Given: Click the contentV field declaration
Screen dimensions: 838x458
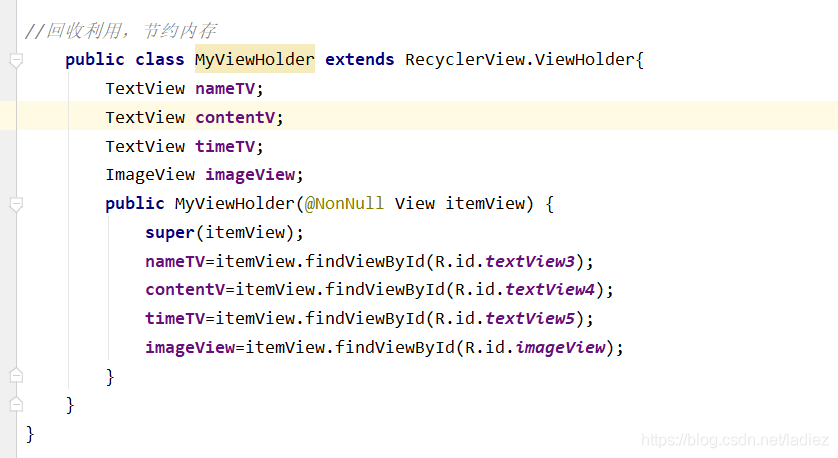Looking at the screenshot, I should (194, 117).
